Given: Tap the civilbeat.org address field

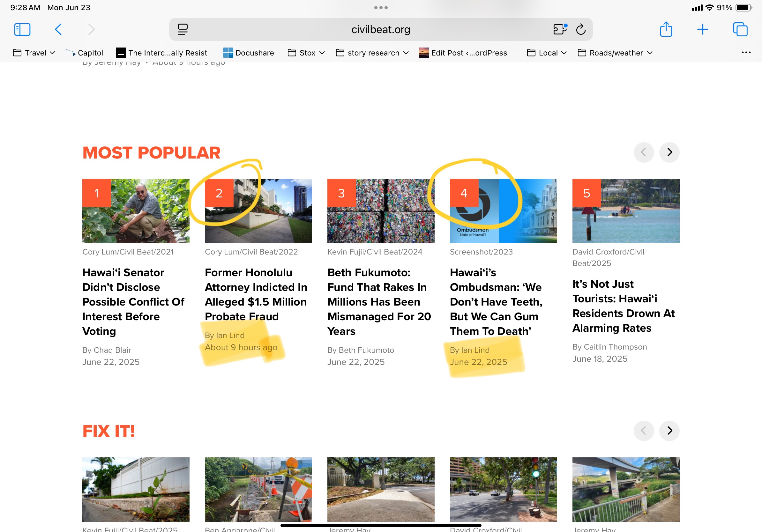Looking at the screenshot, I should pos(380,29).
